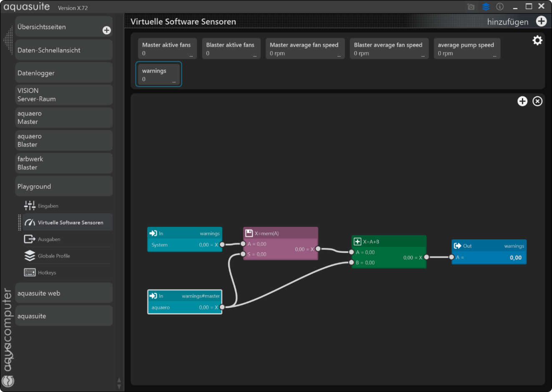Close the editor canvas with X icon
Image resolution: width=552 pixels, height=392 pixels.
(537, 101)
